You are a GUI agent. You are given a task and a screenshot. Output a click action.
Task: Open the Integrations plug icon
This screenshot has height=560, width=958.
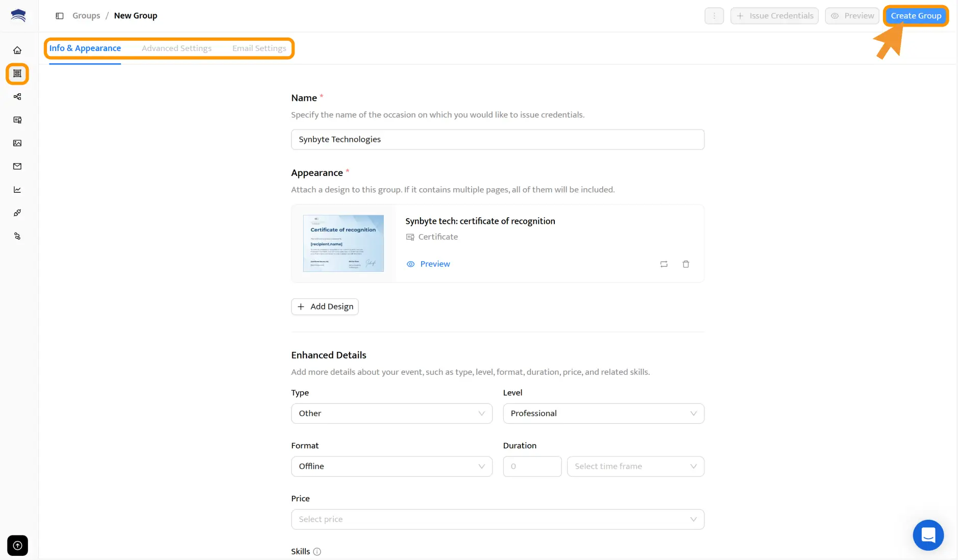[x=17, y=213]
